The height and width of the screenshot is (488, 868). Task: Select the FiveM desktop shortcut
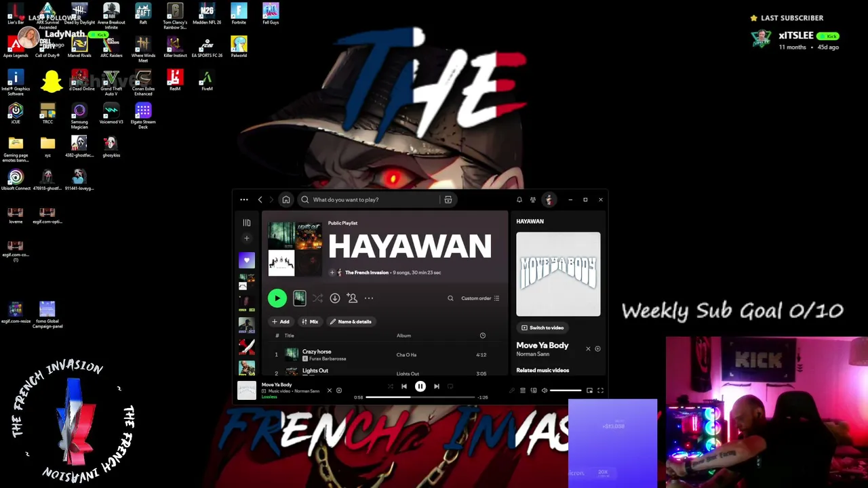pos(207,80)
